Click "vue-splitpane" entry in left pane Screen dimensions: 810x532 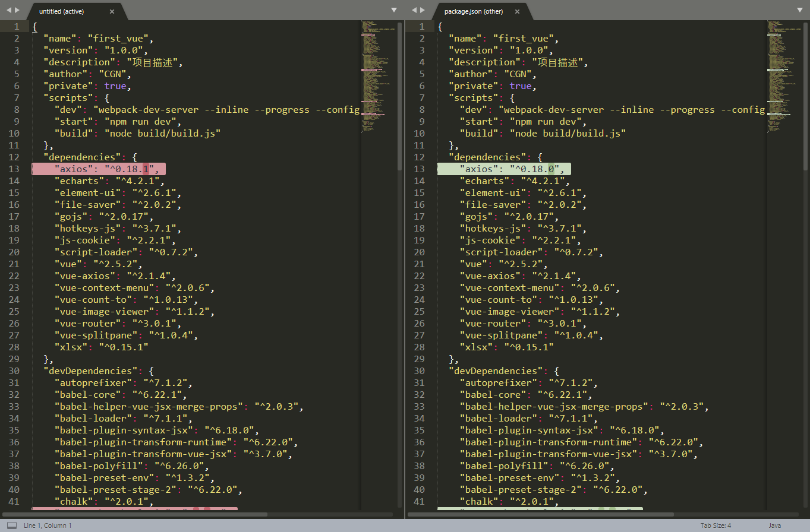click(126, 335)
